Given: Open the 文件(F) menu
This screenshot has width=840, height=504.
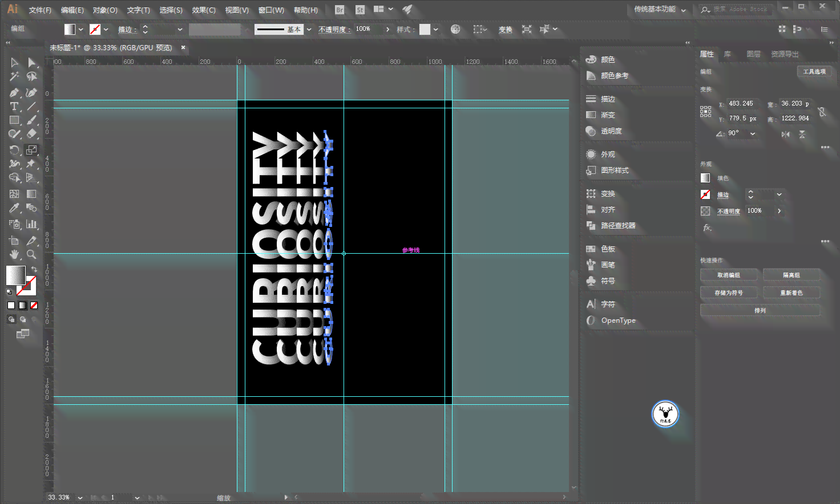Looking at the screenshot, I should (x=40, y=10).
